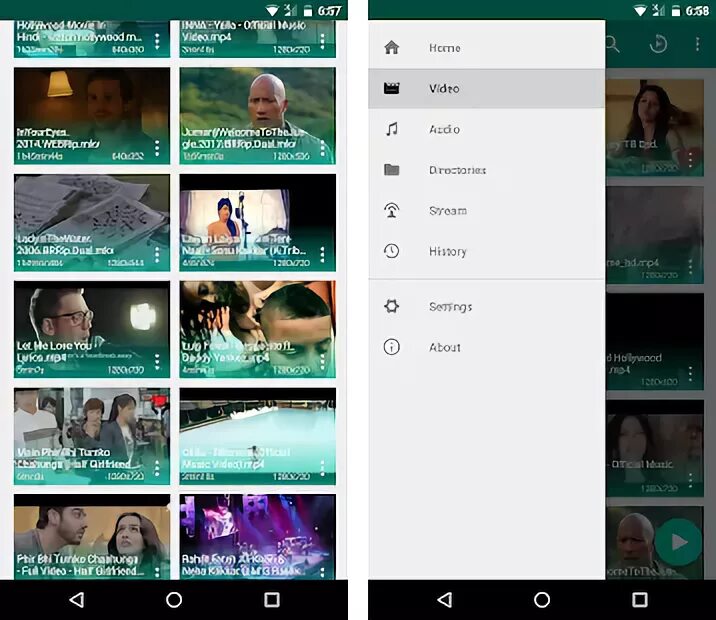Open Main Phir Bhi Tumko Chahunga video

click(x=92, y=436)
